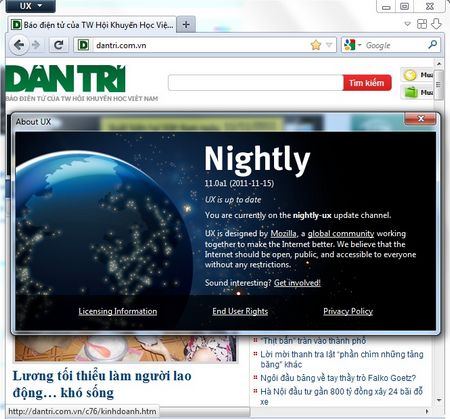Go back with the back arrow button

19,45
